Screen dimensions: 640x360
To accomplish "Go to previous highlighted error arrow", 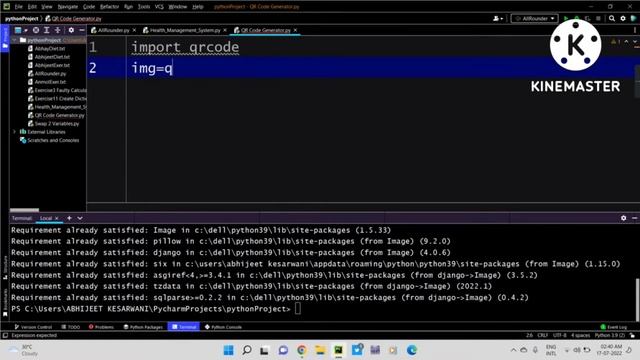I will pyautogui.click(x=627, y=42).
